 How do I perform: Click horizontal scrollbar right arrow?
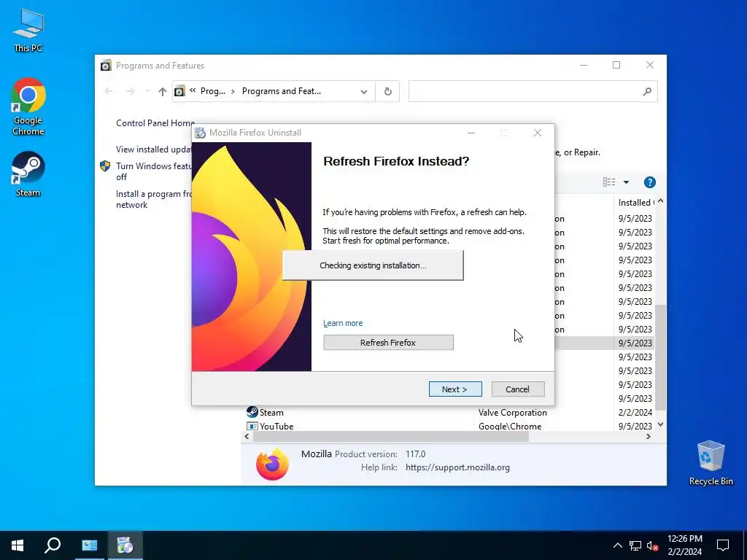(x=648, y=436)
